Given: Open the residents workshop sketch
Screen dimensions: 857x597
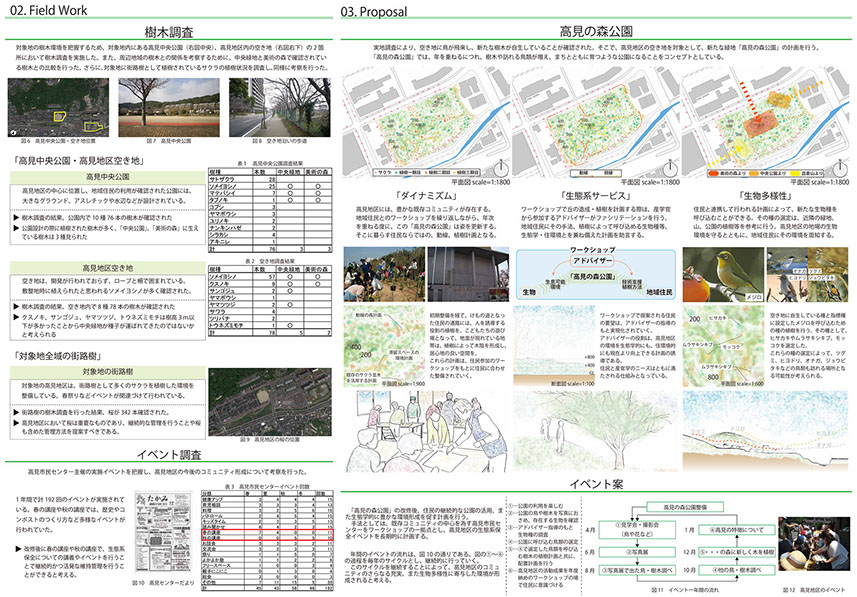Looking at the screenshot, I should tap(427, 431).
